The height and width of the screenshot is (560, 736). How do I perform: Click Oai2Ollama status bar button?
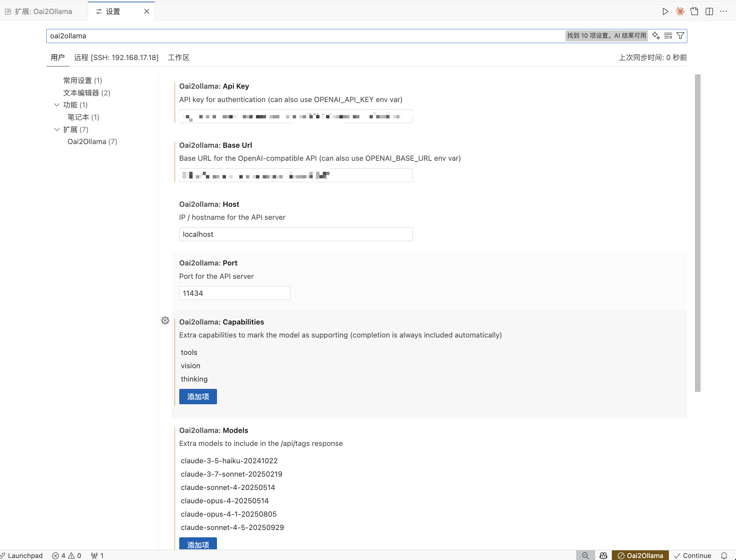640,555
